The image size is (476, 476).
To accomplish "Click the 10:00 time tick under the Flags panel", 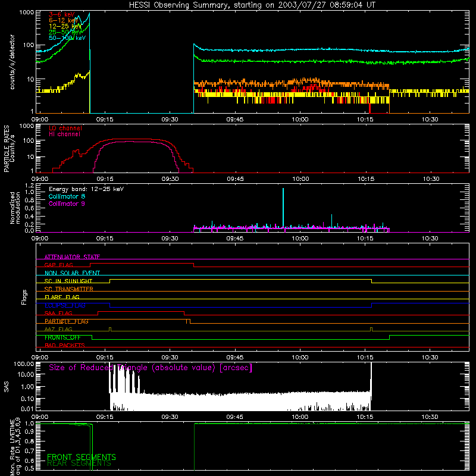I will 300,358.
